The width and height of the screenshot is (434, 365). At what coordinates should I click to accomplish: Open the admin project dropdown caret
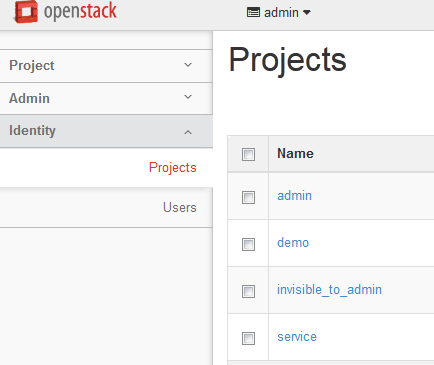pyautogui.click(x=307, y=13)
